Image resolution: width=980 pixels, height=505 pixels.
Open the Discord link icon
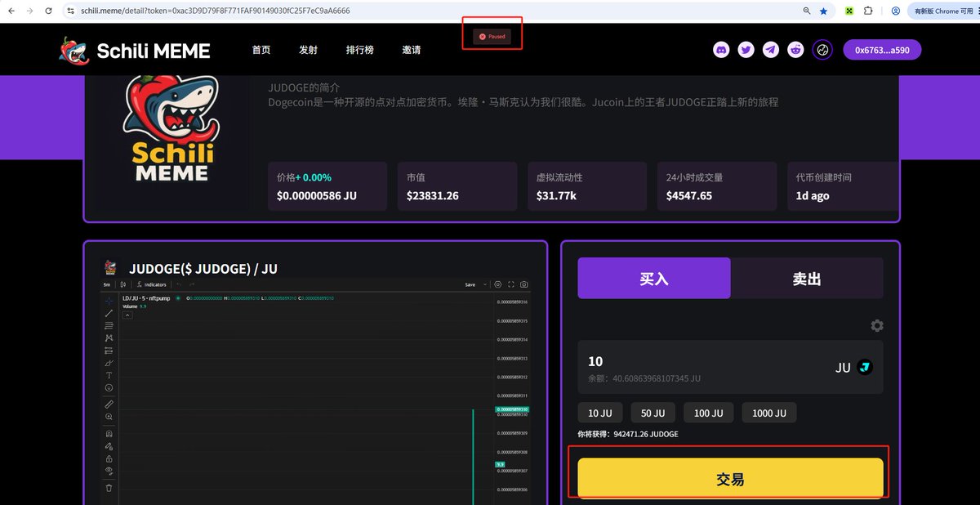coord(721,50)
